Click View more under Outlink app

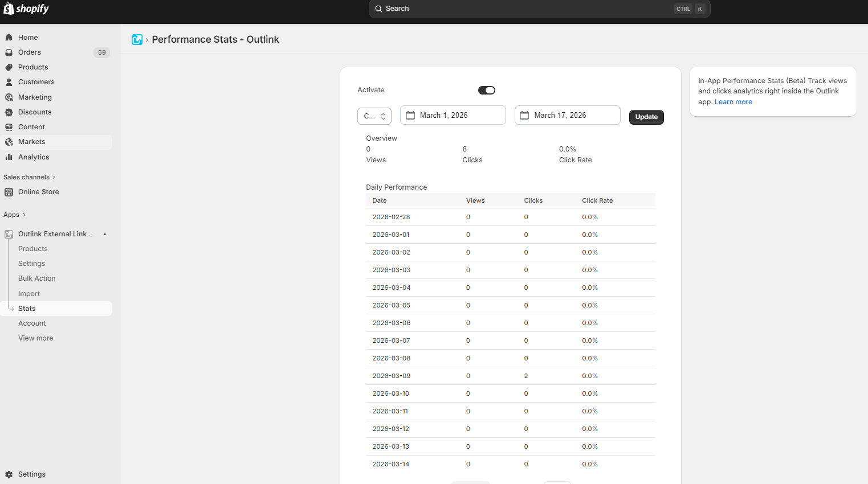click(35, 338)
